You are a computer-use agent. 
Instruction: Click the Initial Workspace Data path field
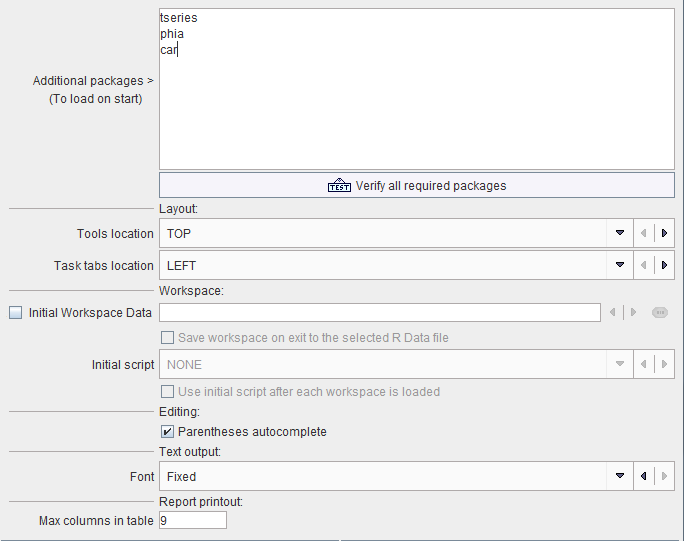tap(380, 312)
